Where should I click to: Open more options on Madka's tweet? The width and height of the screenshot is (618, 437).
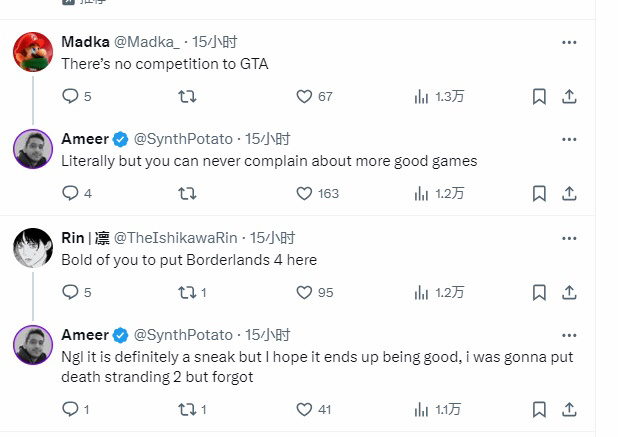tap(569, 42)
